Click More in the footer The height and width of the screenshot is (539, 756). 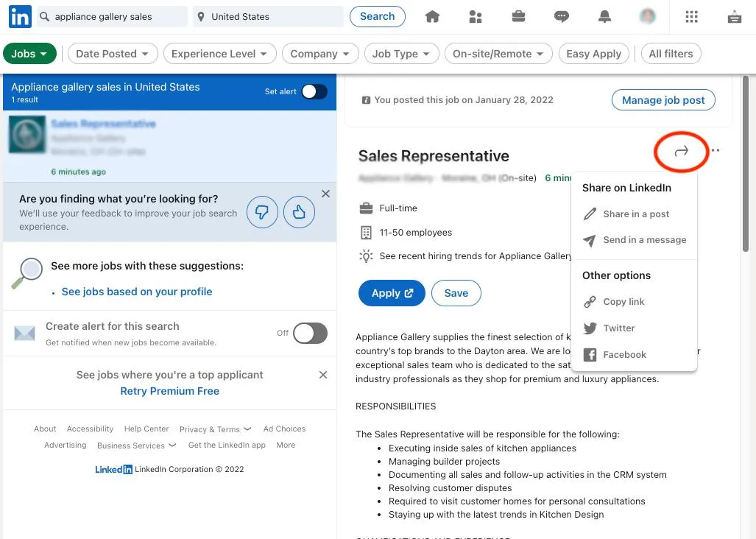tap(286, 445)
